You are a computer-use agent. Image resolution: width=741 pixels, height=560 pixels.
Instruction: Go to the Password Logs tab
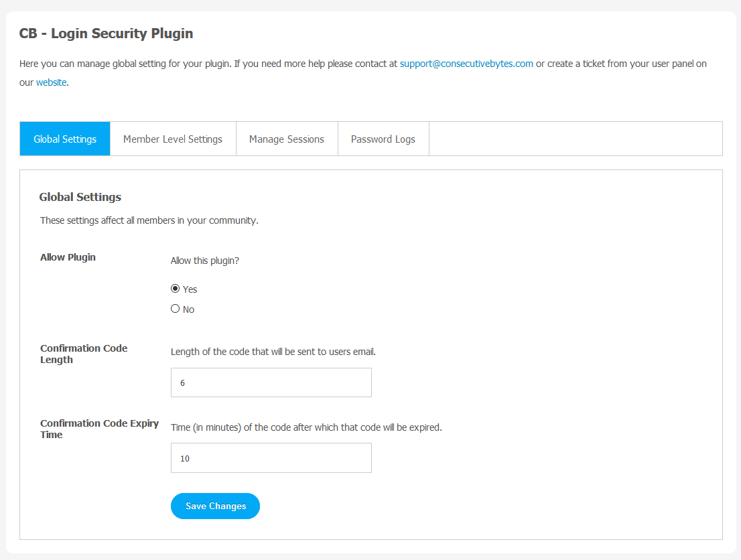[383, 139]
